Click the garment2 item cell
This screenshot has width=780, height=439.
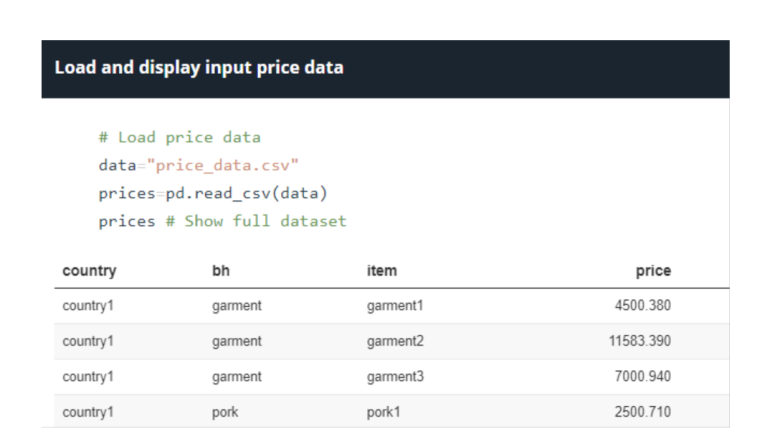pos(395,341)
